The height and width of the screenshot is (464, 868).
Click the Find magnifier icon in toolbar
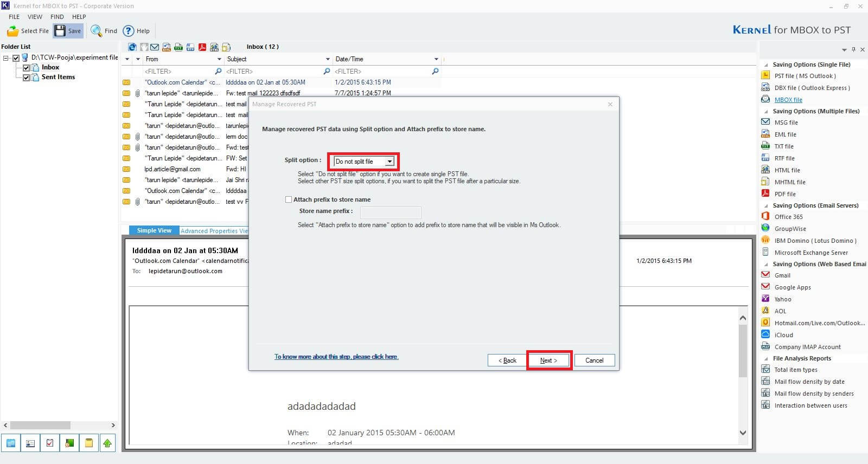point(96,31)
